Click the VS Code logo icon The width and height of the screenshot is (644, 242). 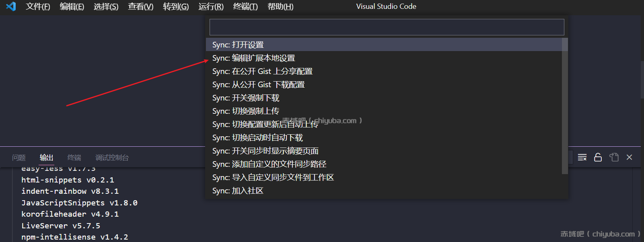(11, 6)
